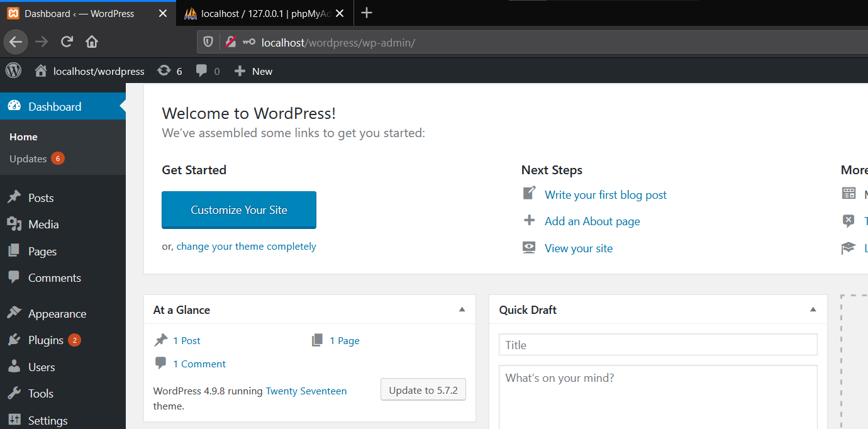Image resolution: width=868 pixels, height=429 pixels.
Task: Open the Media library menu
Action: 43,225
